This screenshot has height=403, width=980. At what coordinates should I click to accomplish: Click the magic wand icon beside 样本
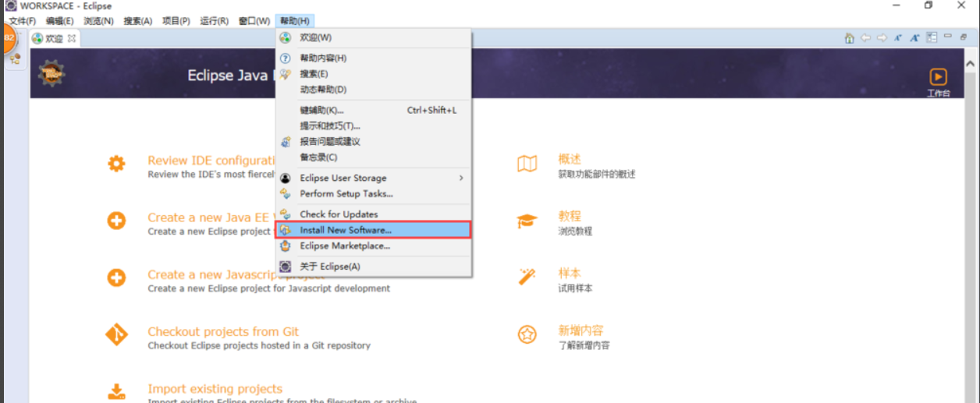point(527,278)
